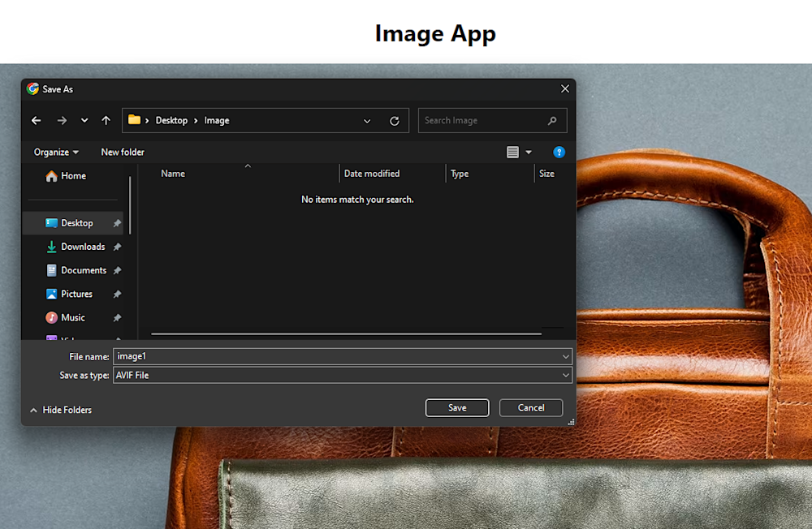This screenshot has height=529, width=812.
Task: Create a New folder
Action: tap(123, 153)
